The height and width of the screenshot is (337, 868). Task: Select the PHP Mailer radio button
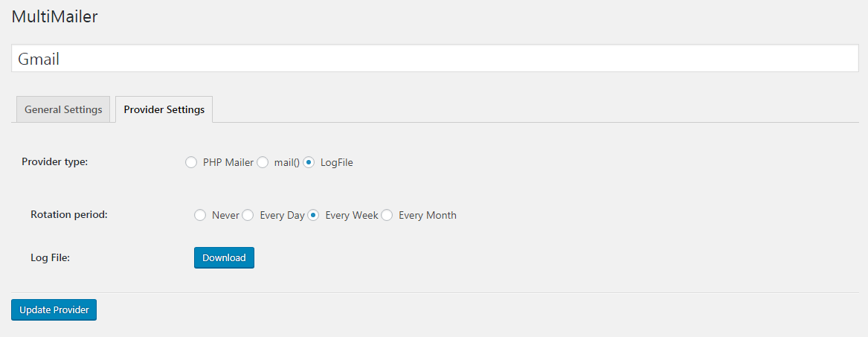[x=191, y=162]
